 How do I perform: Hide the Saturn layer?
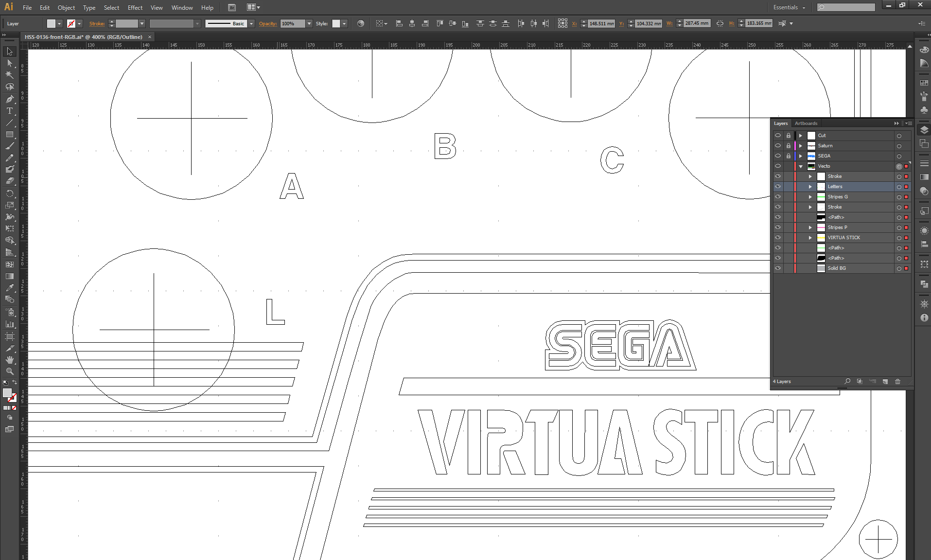[778, 146]
